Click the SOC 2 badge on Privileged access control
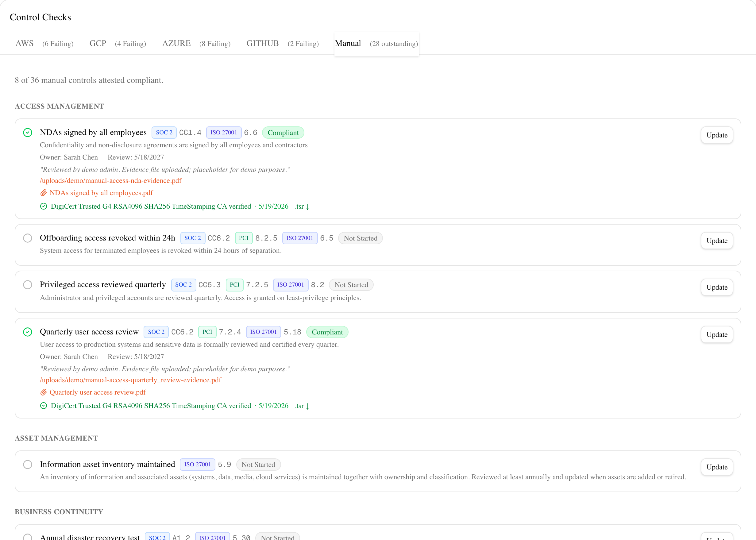This screenshot has width=756, height=540. click(183, 285)
